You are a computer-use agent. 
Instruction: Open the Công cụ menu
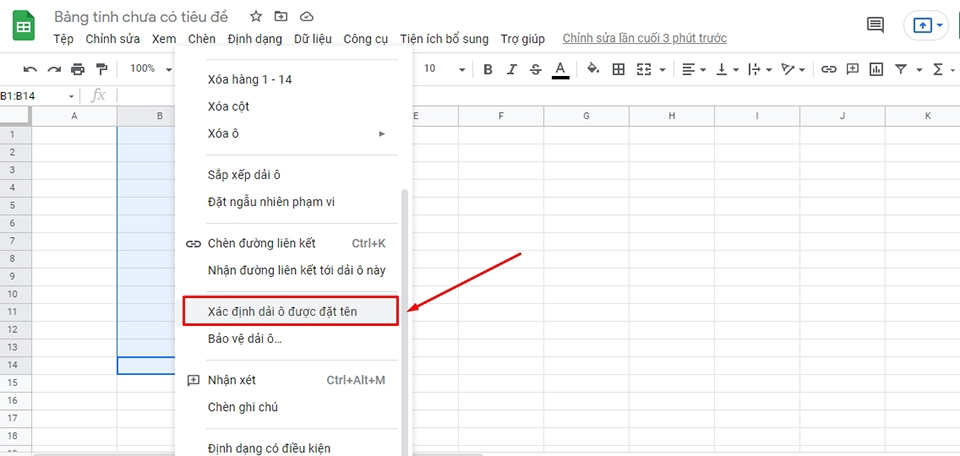(x=366, y=39)
